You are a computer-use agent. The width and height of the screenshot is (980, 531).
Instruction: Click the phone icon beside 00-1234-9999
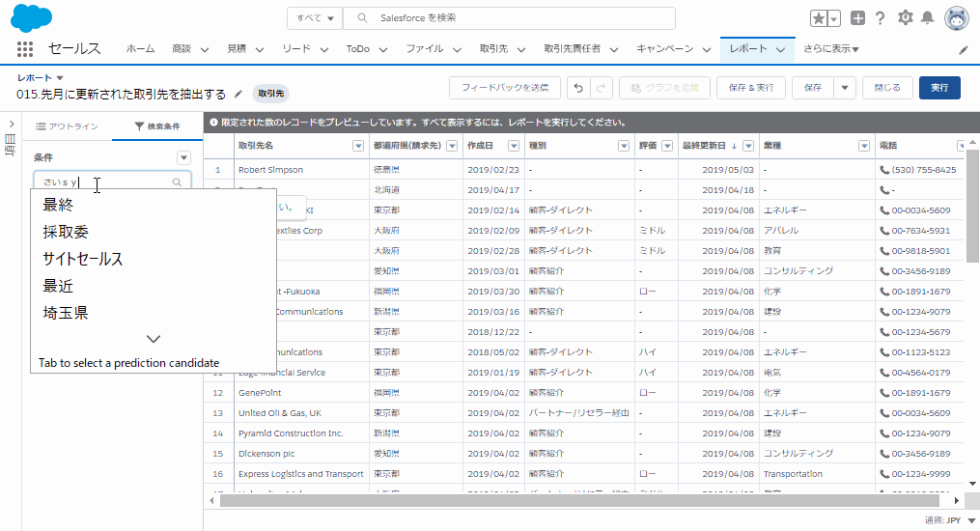[884, 474]
